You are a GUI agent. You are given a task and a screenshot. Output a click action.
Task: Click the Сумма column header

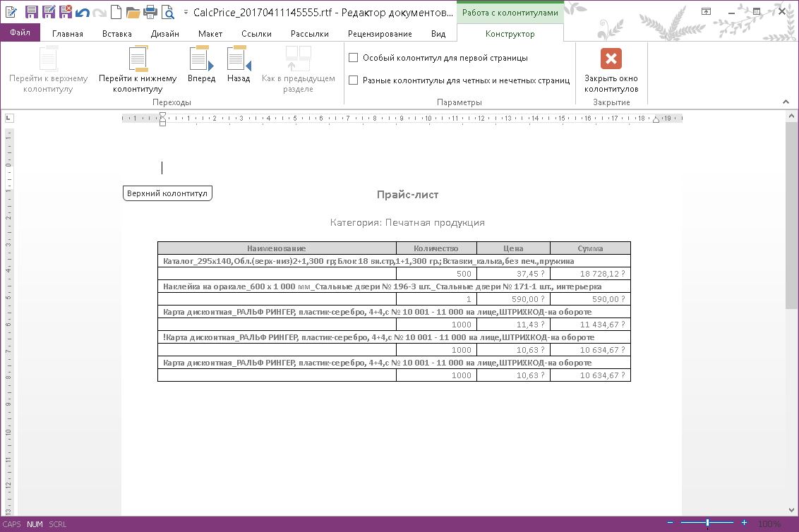590,248
